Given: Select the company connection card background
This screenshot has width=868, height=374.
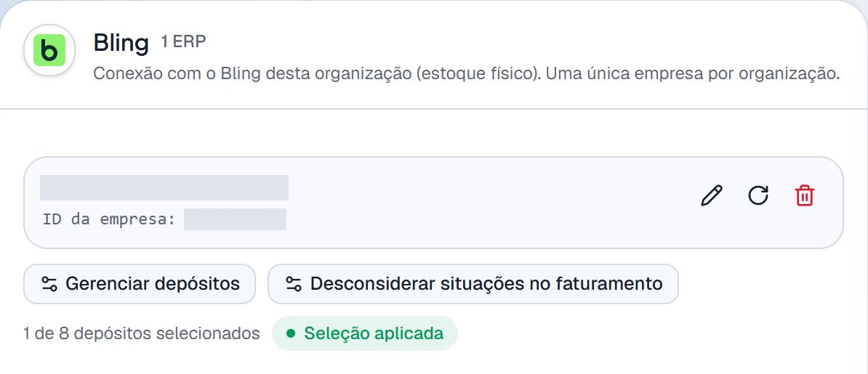Looking at the screenshot, I should click(x=433, y=203).
